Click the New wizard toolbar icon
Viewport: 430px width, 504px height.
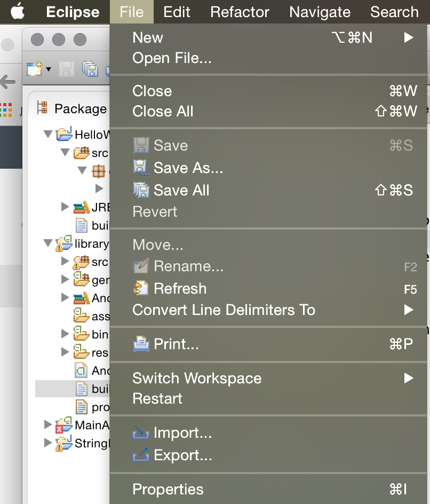pyautogui.click(x=35, y=68)
